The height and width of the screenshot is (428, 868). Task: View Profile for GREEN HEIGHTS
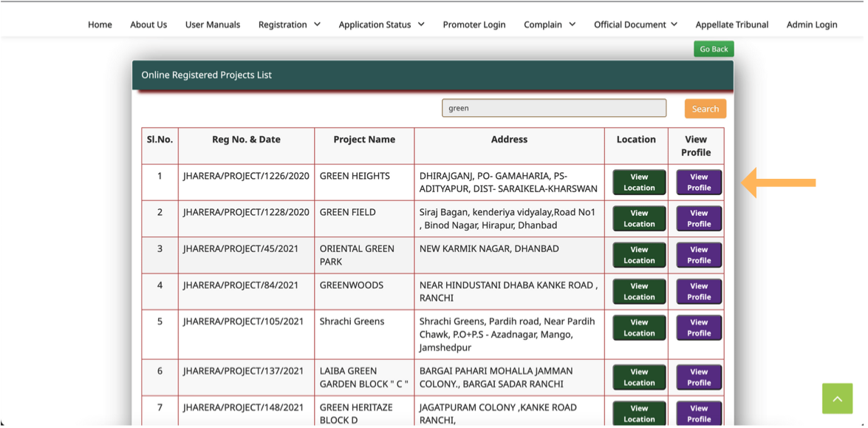pos(699,182)
